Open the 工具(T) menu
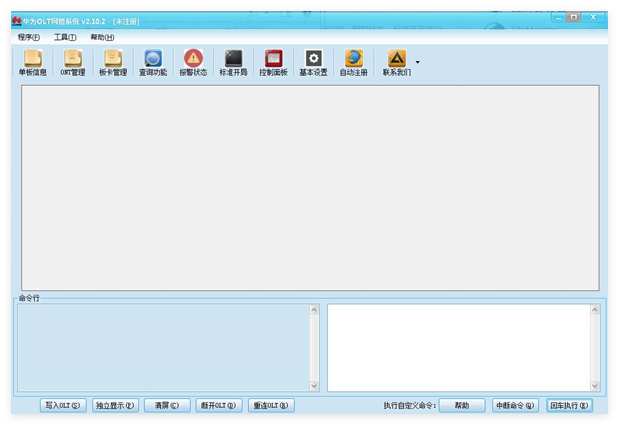This screenshot has height=425, width=619. (65, 37)
